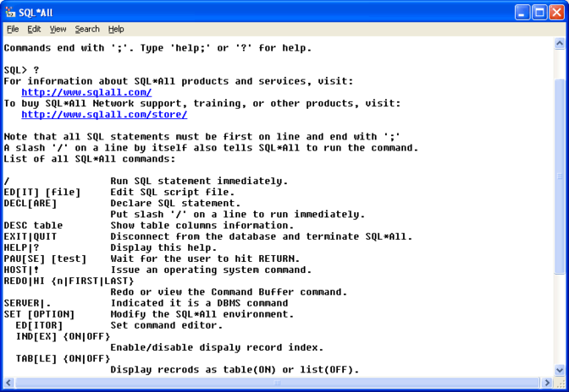Image resolution: width=569 pixels, height=392 pixels.
Task: Follow the sqlall.com/store/ link
Action: pos(104,115)
